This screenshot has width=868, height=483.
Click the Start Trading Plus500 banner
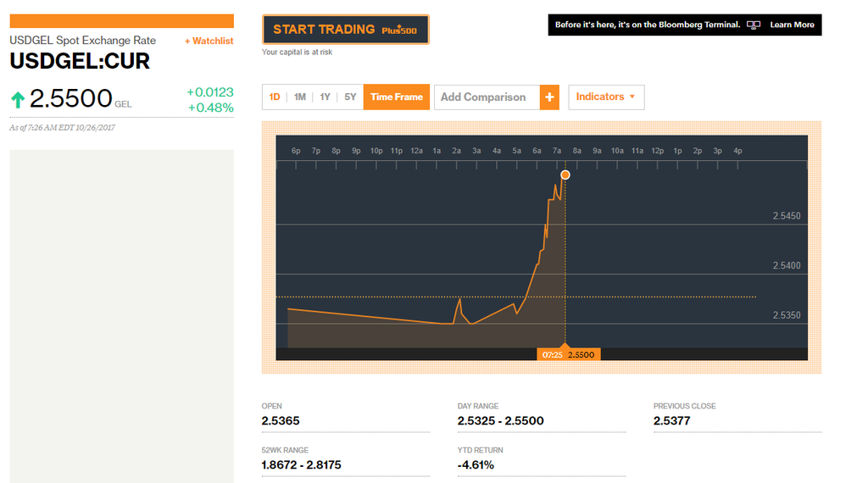pos(346,30)
